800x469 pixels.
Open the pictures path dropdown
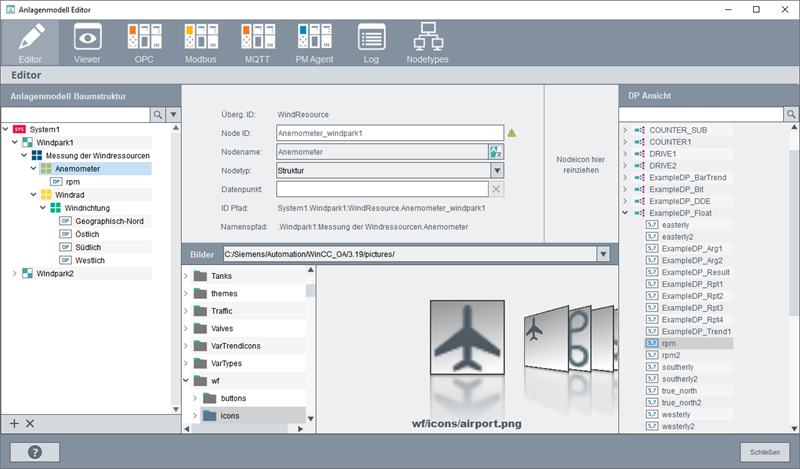point(602,255)
